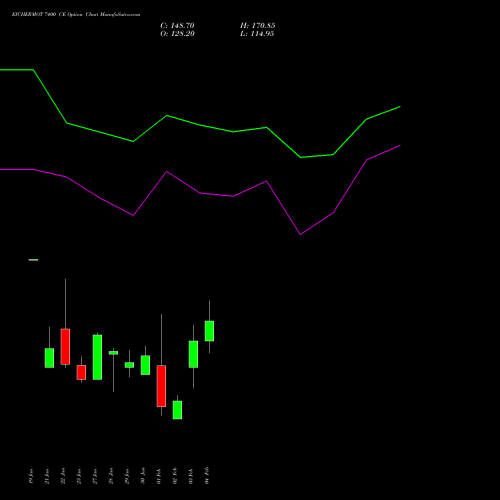Screen dimensions: 500x500
Task: Click the green candlestick above 21 Jan
Action: [49, 358]
